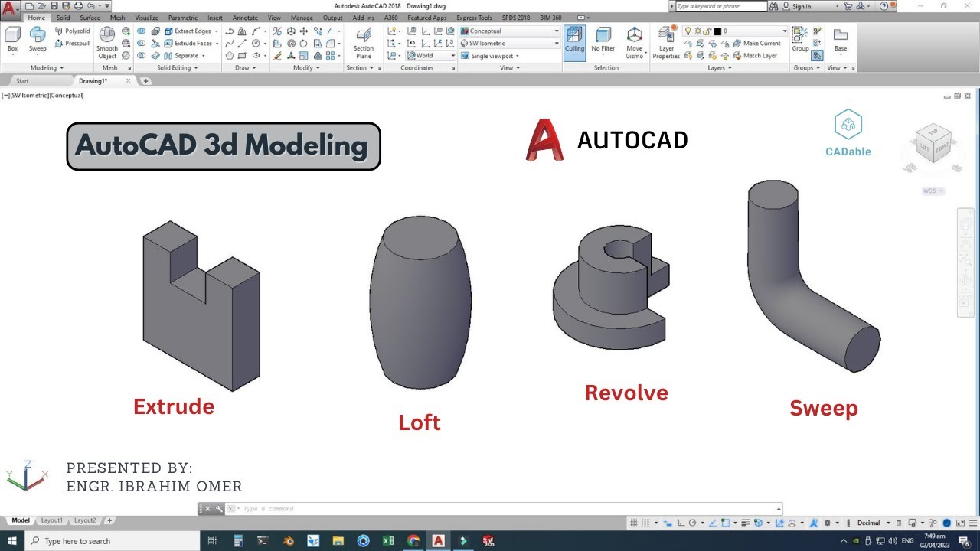Click the Polysolid tool

[72, 31]
